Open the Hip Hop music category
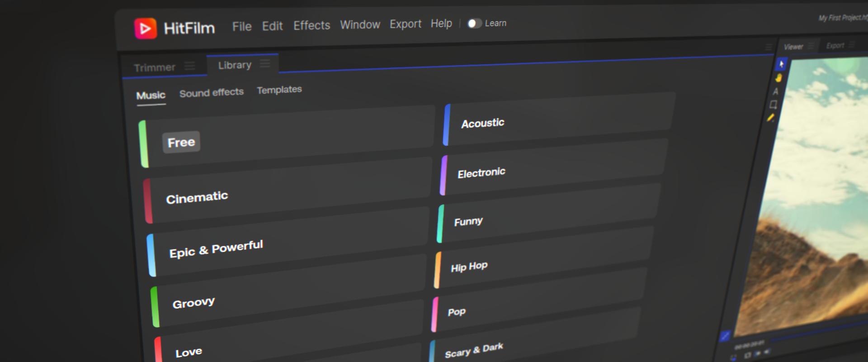This screenshot has height=362, width=868. 544,257
